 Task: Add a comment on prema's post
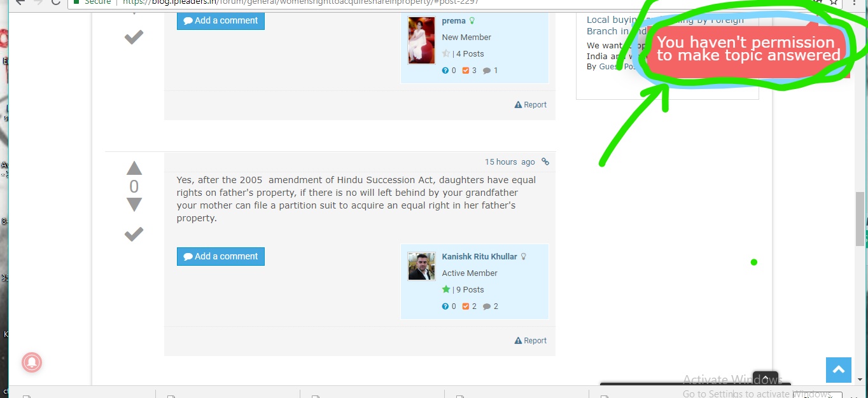click(220, 20)
